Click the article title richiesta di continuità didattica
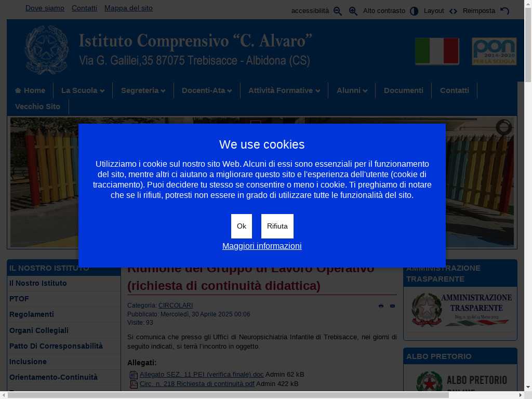Screen dimensions: 532x399 pyautogui.click(x=224, y=286)
